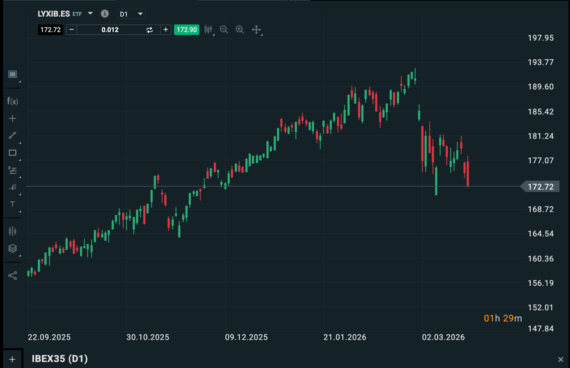The width and height of the screenshot is (570, 368).
Task: Expand the D1 timeframe dropdown
Action: [140, 14]
